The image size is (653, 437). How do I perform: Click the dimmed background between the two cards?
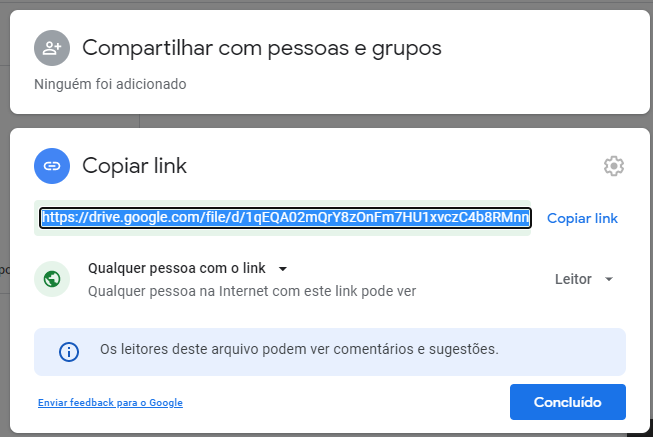point(330,121)
